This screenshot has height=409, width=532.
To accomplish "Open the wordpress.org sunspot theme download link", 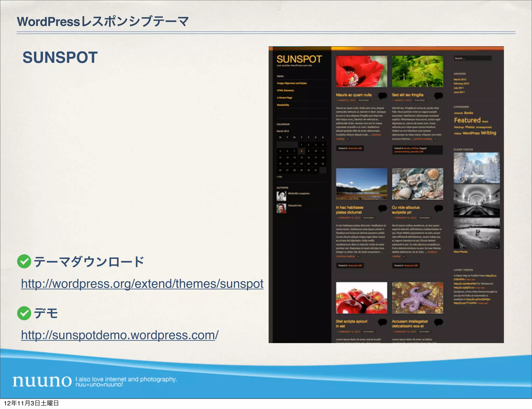I will tap(142, 284).
